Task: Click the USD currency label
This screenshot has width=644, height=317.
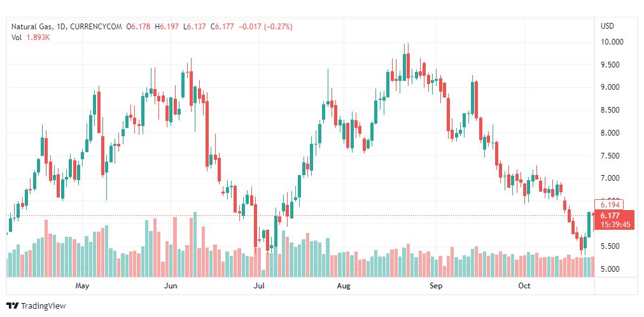Action: tap(608, 26)
